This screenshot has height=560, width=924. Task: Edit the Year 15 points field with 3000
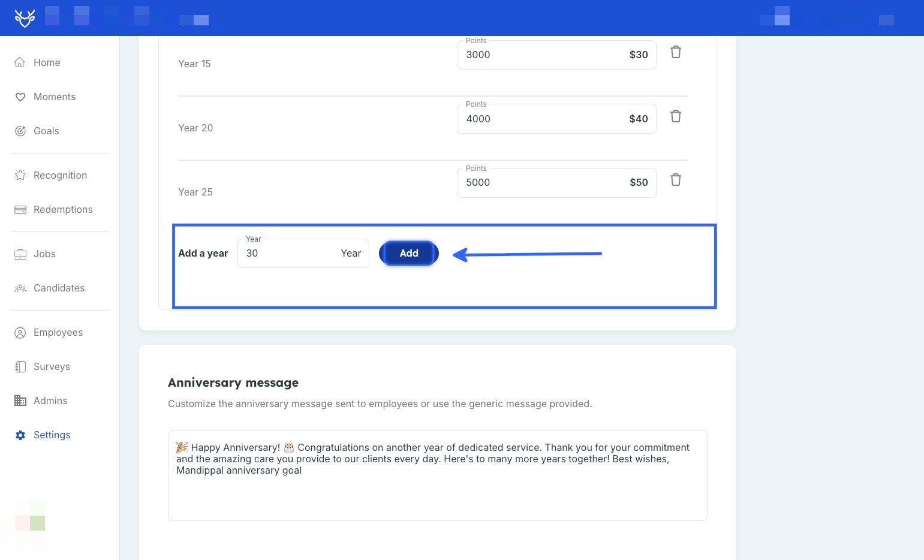[556, 55]
